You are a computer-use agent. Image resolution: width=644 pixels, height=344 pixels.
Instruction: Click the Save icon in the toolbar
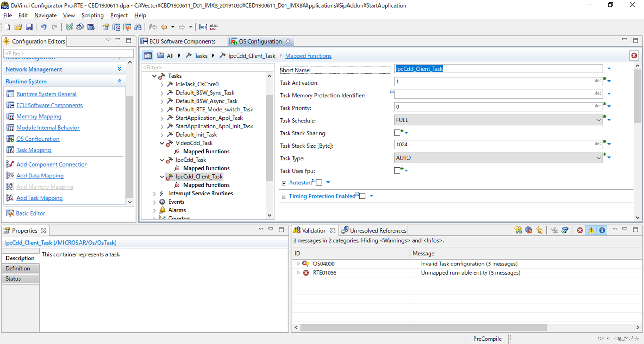click(29, 27)
